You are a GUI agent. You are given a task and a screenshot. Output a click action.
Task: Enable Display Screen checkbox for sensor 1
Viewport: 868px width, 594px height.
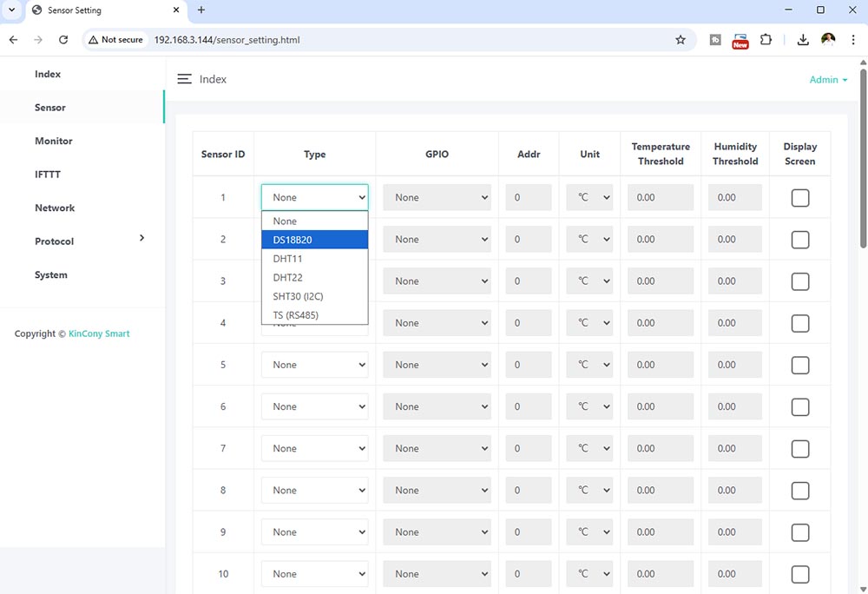[799, 198]
